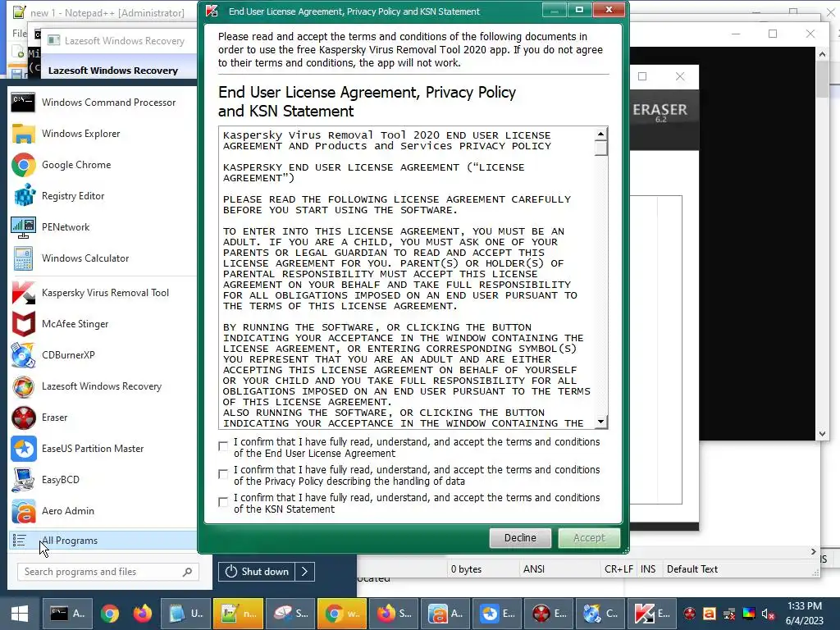Click Search programs and files field
Screen dimensions: 840x630
(x=108, y=572)
